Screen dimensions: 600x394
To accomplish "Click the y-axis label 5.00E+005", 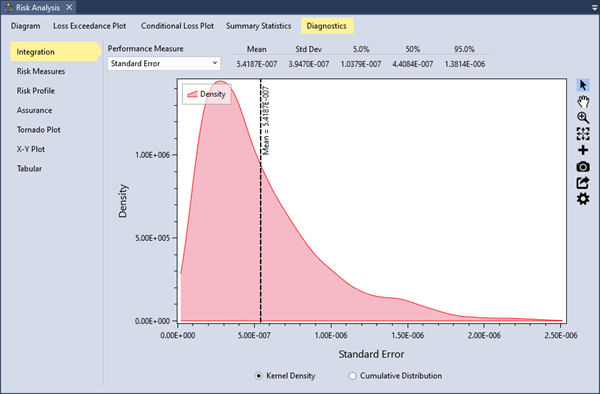I will pyautogui.click(x=152, y=238).
